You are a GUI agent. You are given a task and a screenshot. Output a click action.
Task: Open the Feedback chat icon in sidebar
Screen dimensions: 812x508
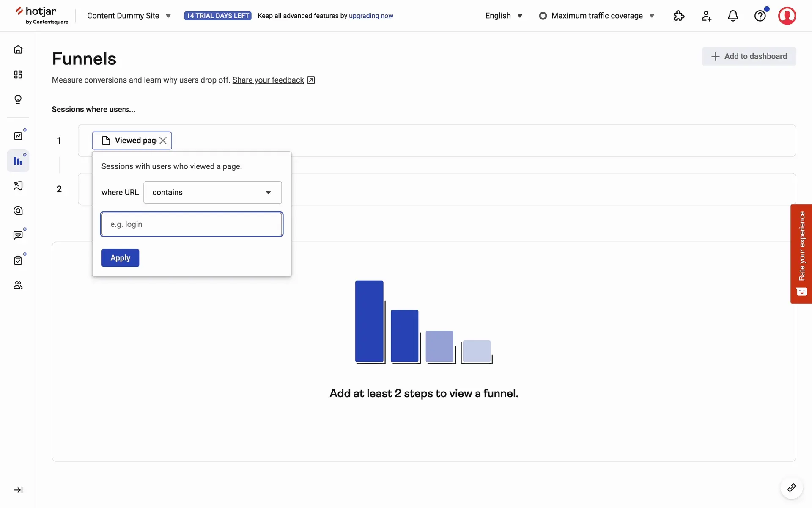tap(18, 235)
